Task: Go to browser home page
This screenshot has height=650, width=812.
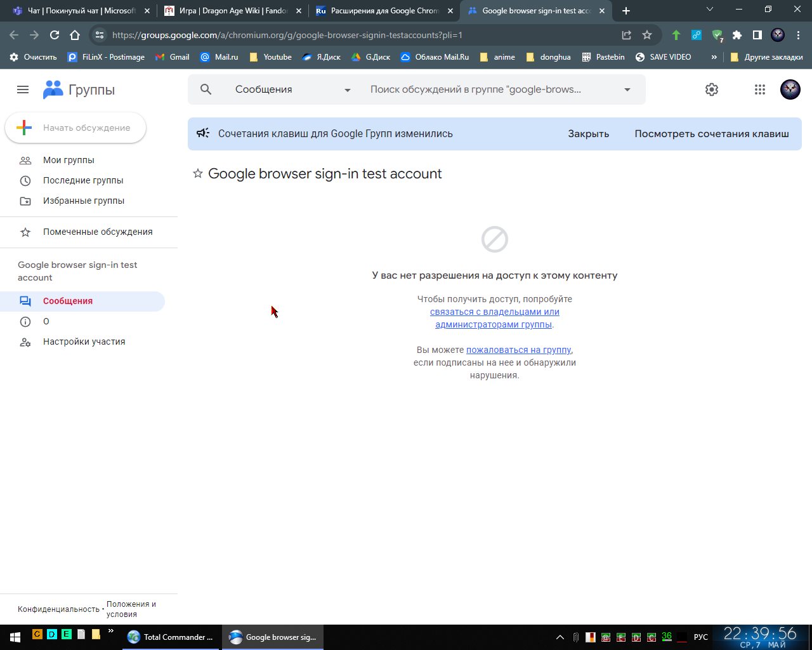Action: coord(75,35)
